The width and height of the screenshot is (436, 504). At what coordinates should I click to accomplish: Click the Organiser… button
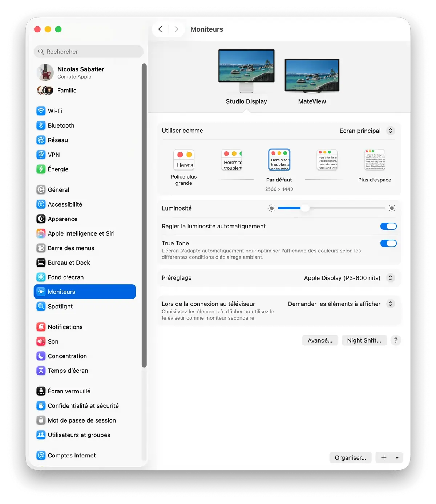pos(350,457)
